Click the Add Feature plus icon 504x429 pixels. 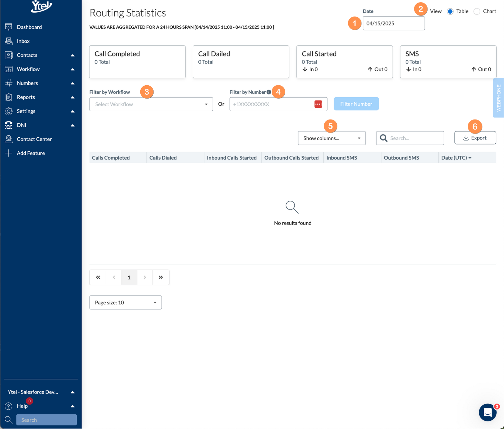click(x=9, y=153)
